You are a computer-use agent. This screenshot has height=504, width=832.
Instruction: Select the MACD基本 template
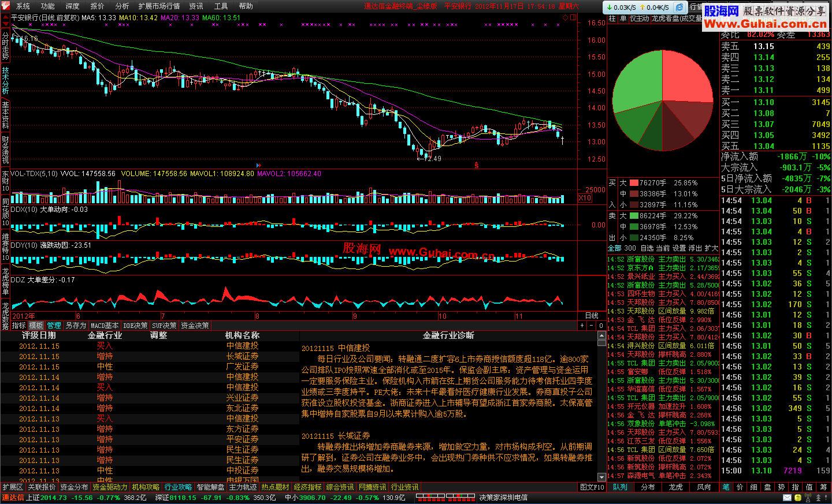click(105, 326)
